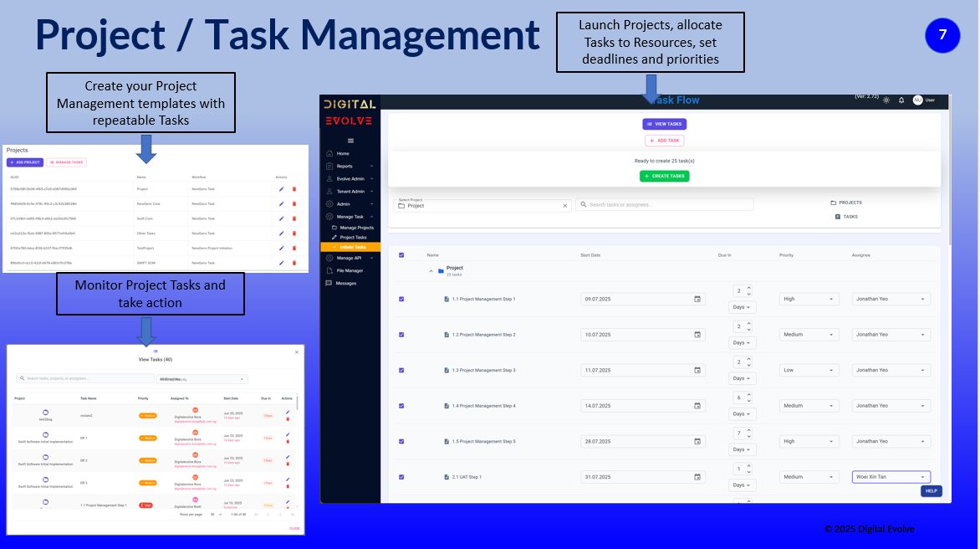This screenshot has width=980, height=549.
Task: Click the PROJECTS link near the search bar
Action: (846, 203)
